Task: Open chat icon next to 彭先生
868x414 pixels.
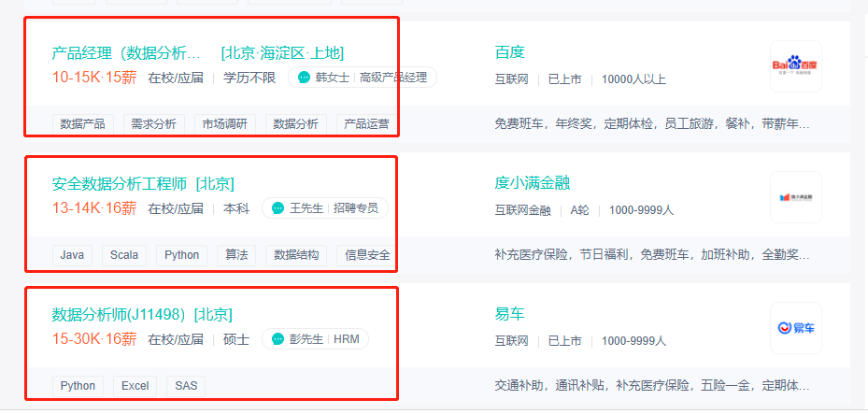Action: point(277,338)
